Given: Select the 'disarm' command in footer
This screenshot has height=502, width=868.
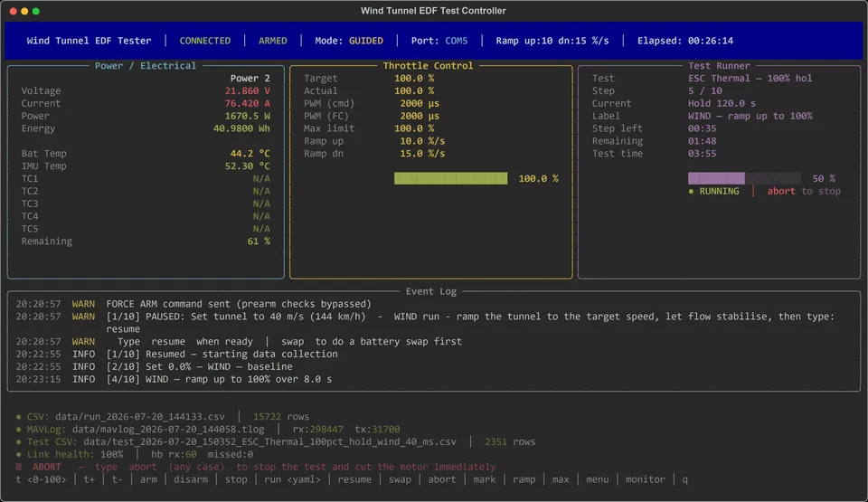Looking at the screenshot, I should (191, 479).
